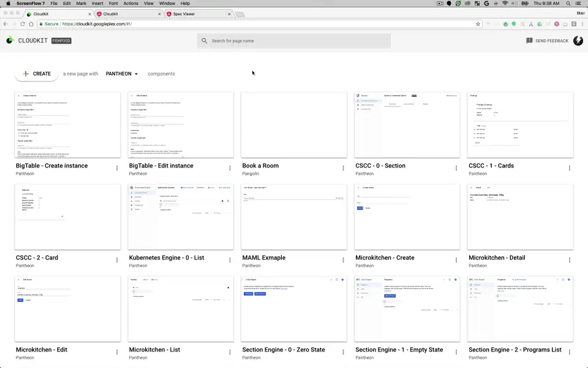Open the Apple menu

point(8,4)
